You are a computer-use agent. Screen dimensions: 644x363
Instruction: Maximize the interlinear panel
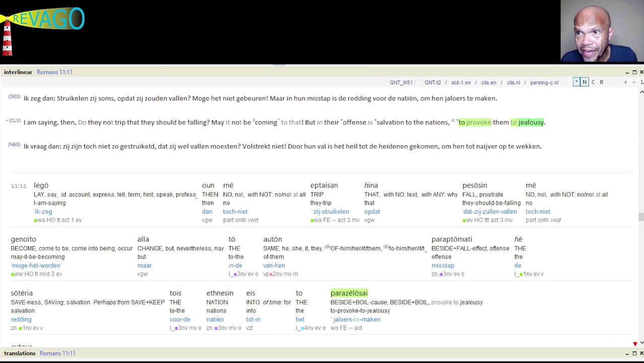(x=634, y=72)
